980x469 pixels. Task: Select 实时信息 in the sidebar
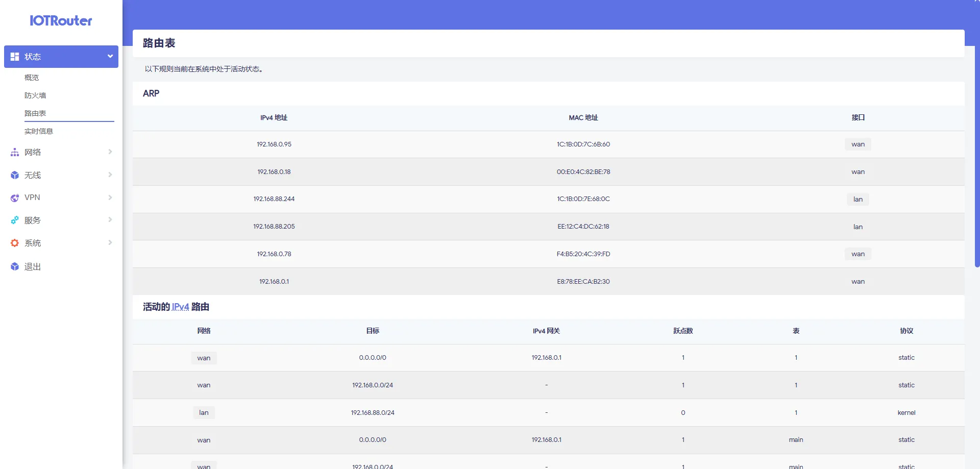pyautogui.click(x=39, y=131)
